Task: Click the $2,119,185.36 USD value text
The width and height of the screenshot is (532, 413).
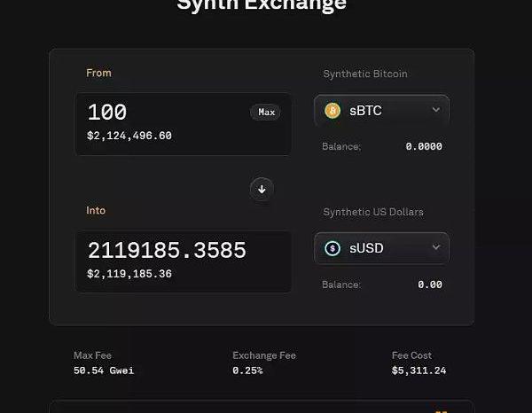Action: tap(129, 274)
